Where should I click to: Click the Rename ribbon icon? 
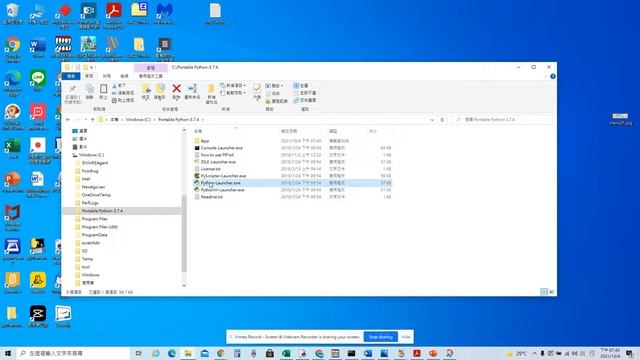coord(192,89)
